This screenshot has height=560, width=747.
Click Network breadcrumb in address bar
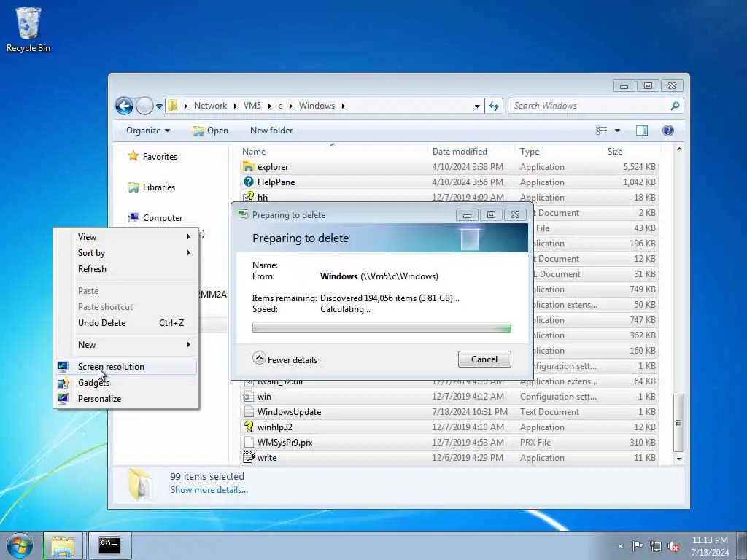tap(210, 106)
